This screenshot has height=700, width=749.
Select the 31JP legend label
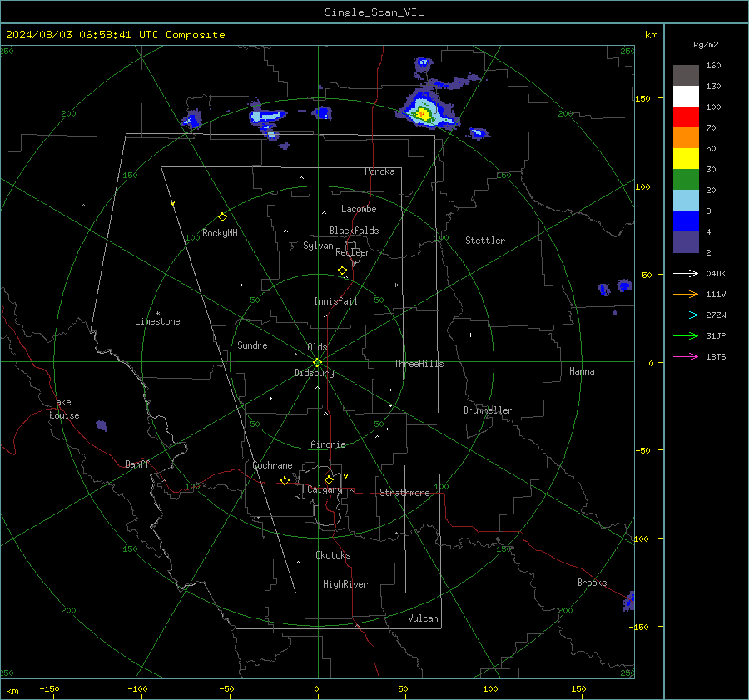(716, 336)
